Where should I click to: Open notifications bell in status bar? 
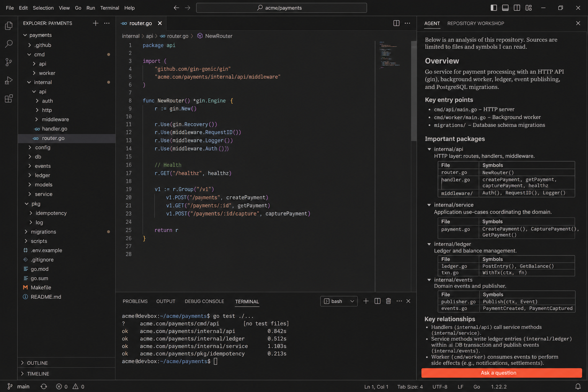pyautogui.click(x=578, y=387)
